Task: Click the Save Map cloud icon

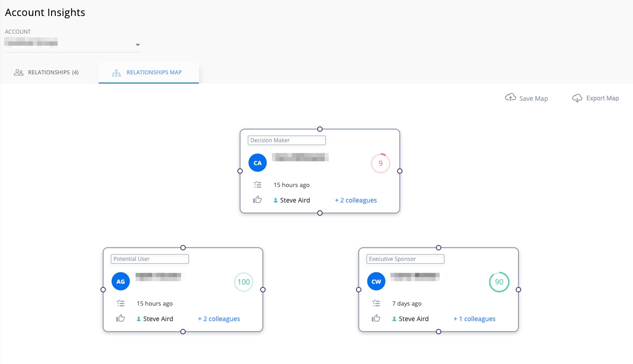Action: pos(510,98)
